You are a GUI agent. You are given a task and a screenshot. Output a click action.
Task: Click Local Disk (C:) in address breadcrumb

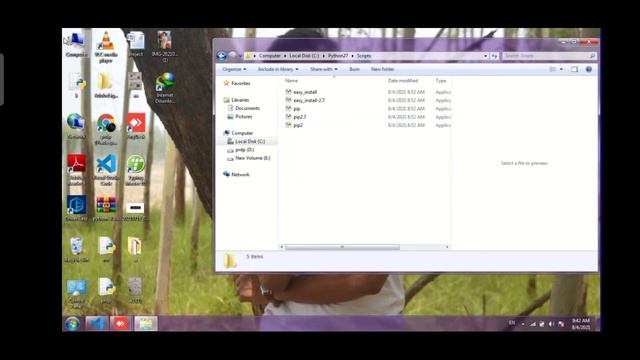click(304, 56)
